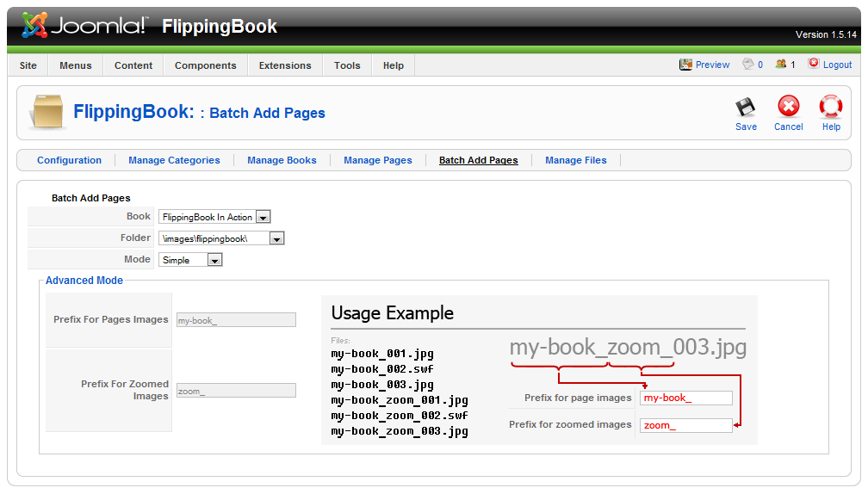Open the Extensions menu
Viewport: 868px width, 494px height.
[x=285, y=65]
